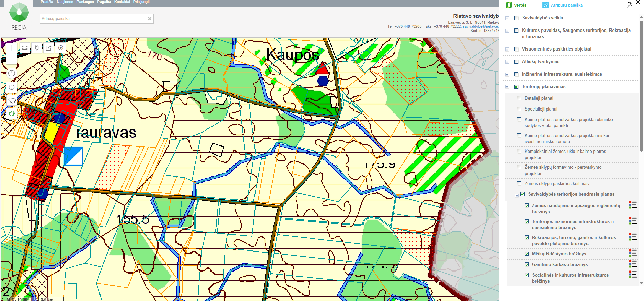Open legend for Gamtinio karkaso brėžinys

633,264
